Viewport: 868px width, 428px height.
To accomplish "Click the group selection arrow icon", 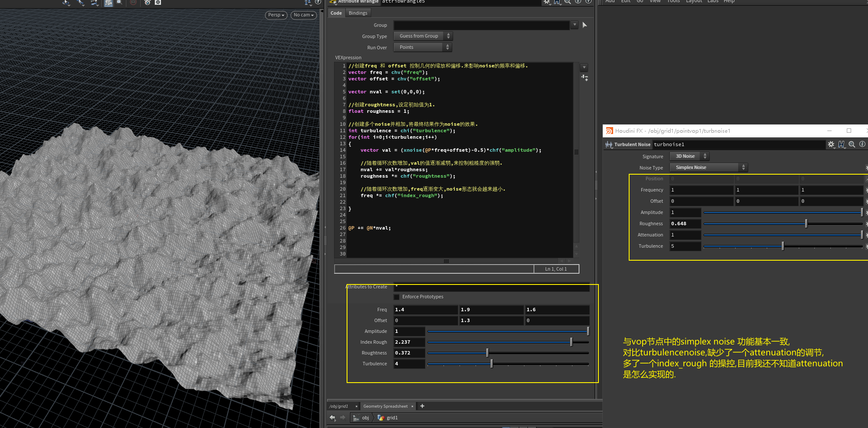I will pyautogui.click(x=585, y=25).
